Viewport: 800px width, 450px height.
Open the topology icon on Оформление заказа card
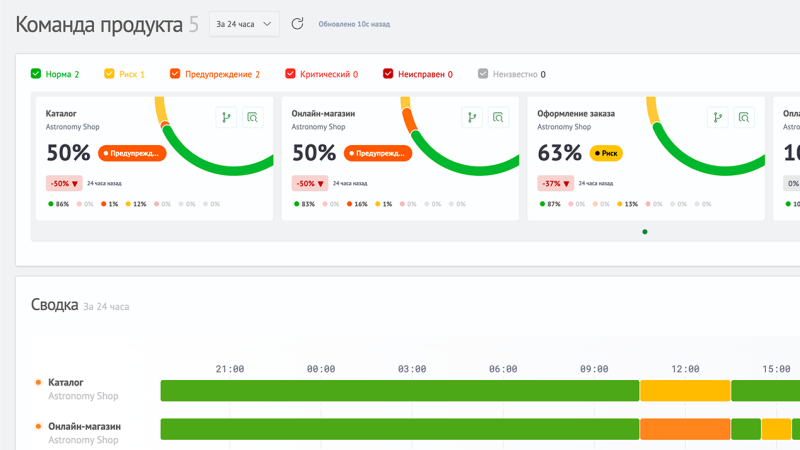click(x=718, y=118)
